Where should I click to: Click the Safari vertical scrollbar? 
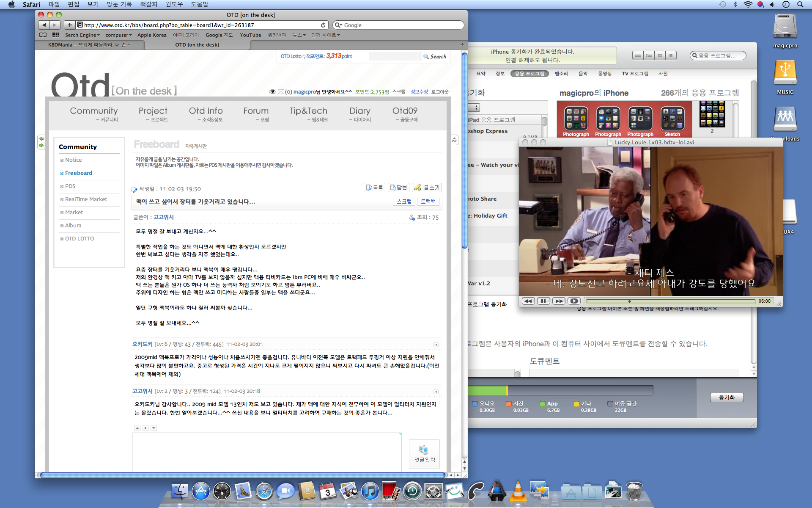464,150
